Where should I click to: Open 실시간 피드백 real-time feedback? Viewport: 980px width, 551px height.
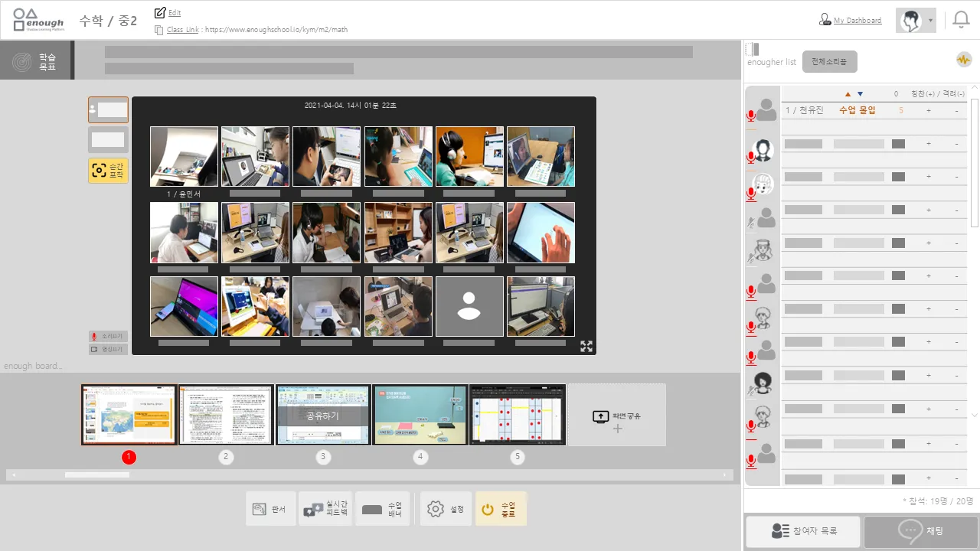pyautogui.click(x=325, y=509)
